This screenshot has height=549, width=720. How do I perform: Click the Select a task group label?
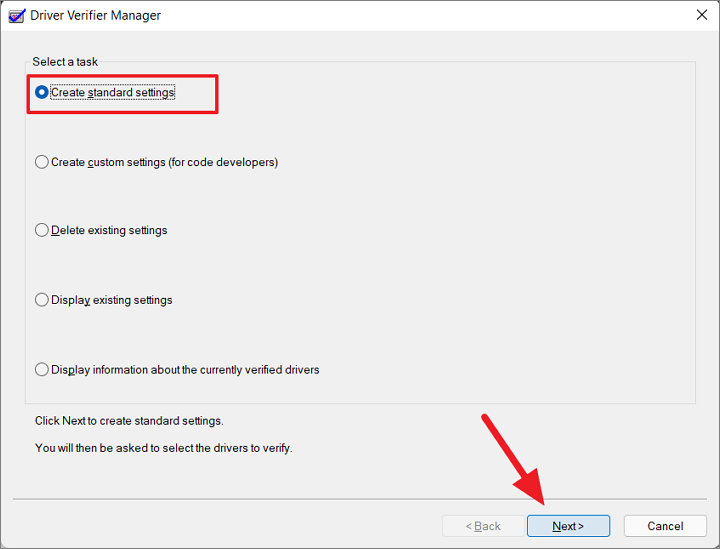click(x=65, y=62)
